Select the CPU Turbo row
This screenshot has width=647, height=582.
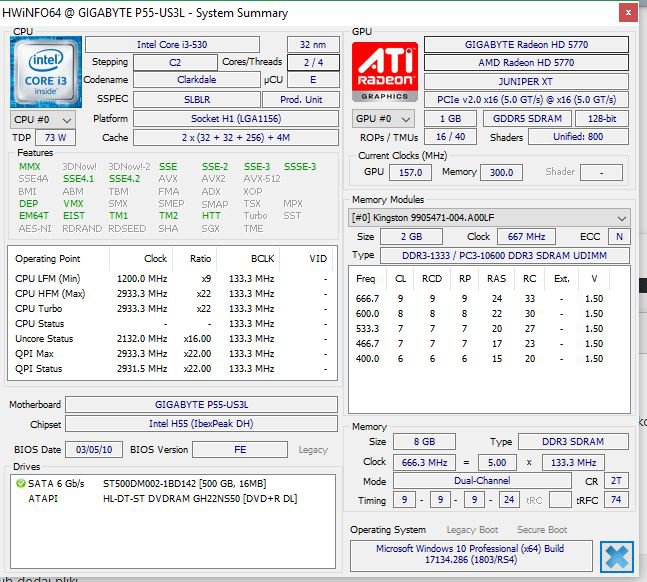click(172, 309)
